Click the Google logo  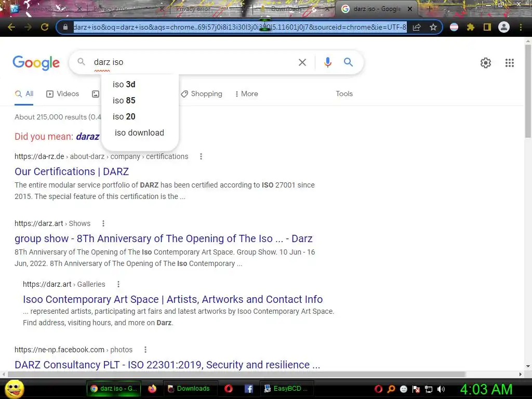(36, 63)
